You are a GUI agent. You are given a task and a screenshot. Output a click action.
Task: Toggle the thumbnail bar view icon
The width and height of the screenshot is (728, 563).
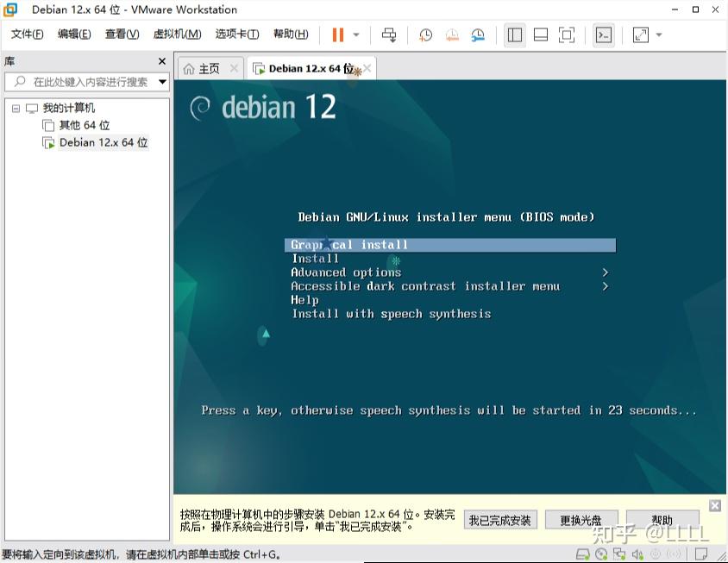tap(541, 34)
